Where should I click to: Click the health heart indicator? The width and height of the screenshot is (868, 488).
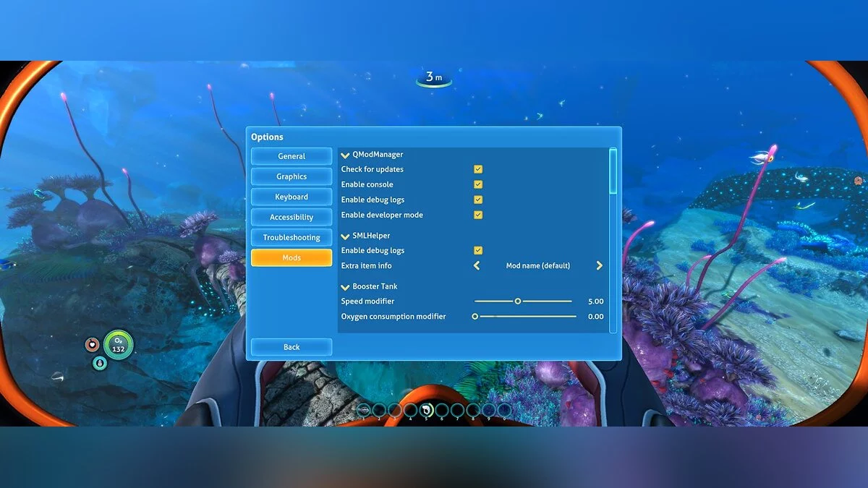point(91,345)
